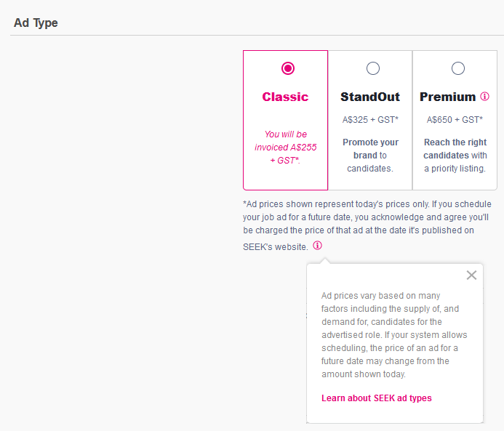The image size is (504, 431).
Task: Click the info icon after SEEK's website
Action: tap(317, 246)
